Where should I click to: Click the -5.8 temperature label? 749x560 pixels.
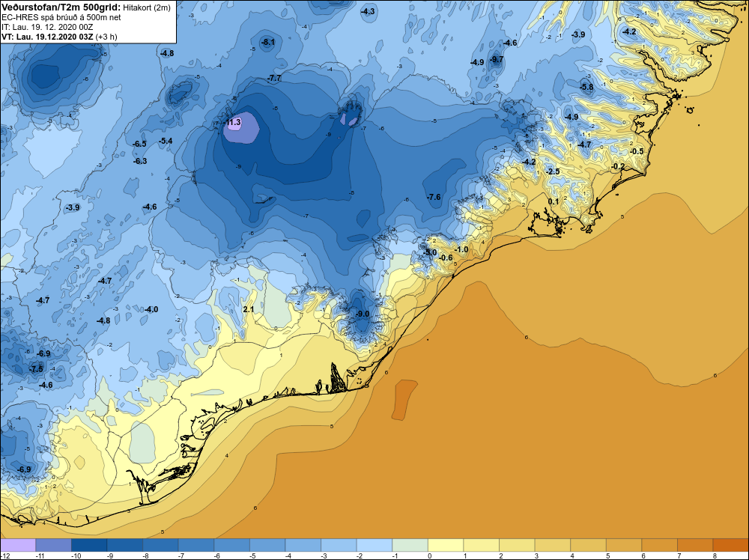pos(586,87)
